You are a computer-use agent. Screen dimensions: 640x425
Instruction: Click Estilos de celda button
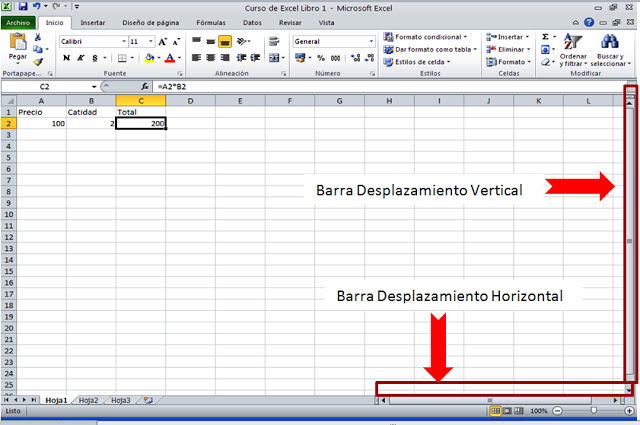click(x=418, y=62)
